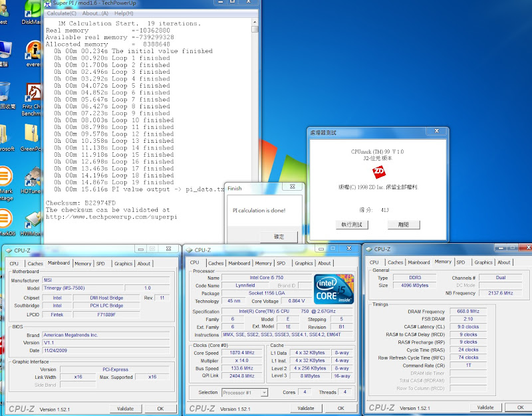Viewport: 532px width, 416px height.
Task: Open the everest desktop icon
Action: click(33, 54)
